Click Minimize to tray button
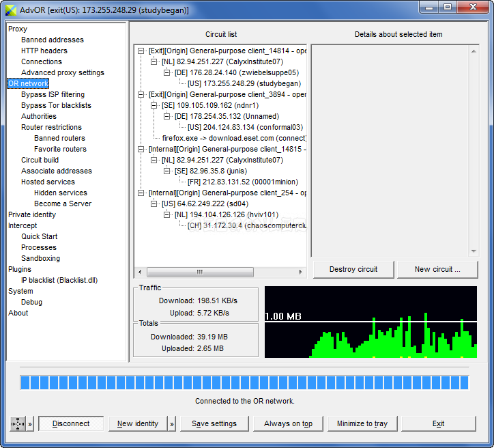 coord(362,423)
